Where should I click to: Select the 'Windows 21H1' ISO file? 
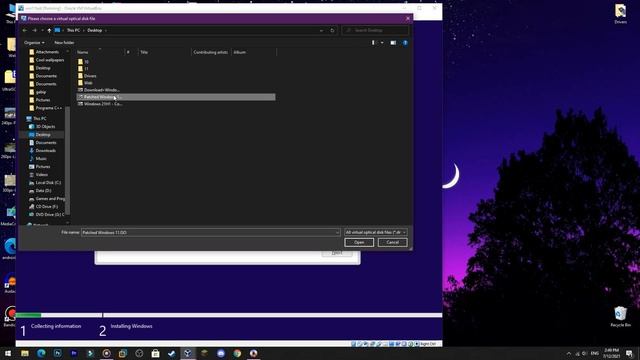pyautogui.click(x=100, y=104)
